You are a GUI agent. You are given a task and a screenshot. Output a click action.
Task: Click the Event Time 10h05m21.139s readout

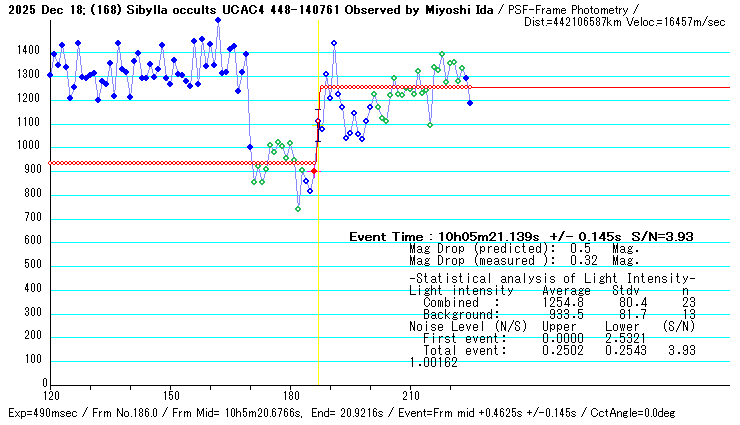coord(520,237)
